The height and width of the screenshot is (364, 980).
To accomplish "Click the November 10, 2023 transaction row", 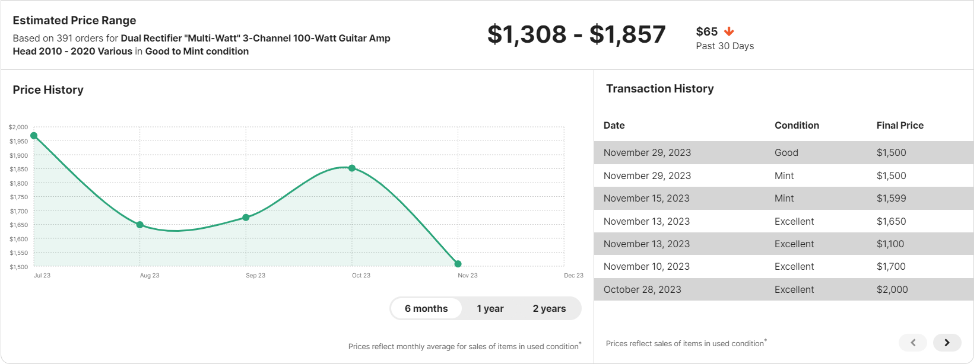I will 784,266.
